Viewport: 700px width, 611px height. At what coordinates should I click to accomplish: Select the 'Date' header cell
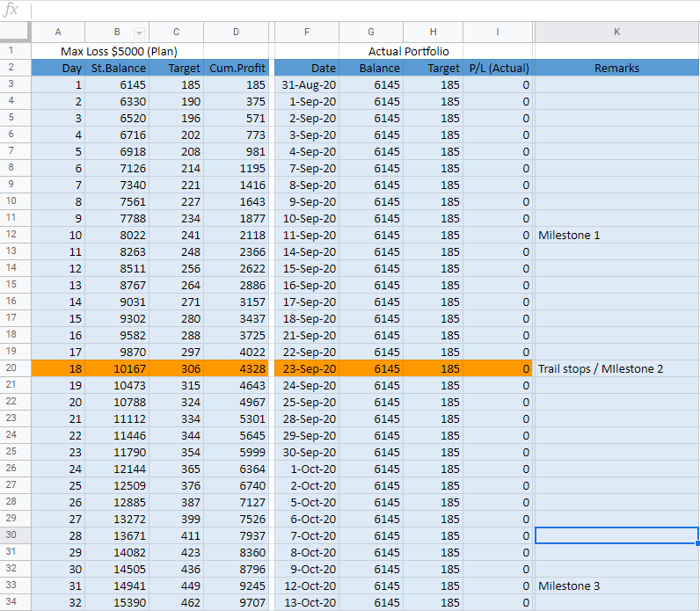(307, 68)
